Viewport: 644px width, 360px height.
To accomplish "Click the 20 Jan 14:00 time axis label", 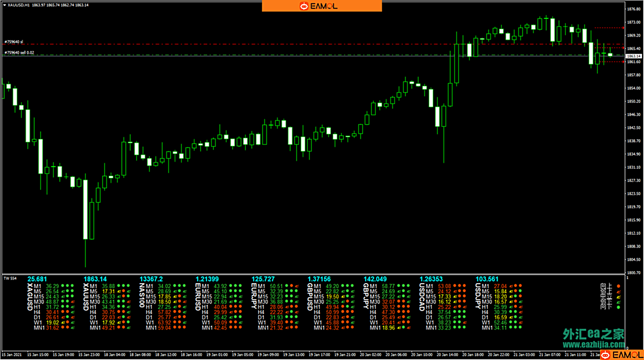I will (447, 354).
